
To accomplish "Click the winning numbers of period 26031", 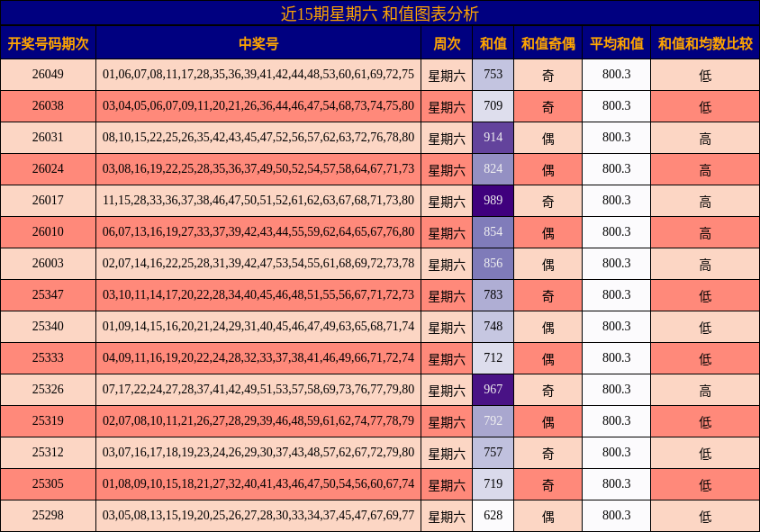I will coord(257,138).
